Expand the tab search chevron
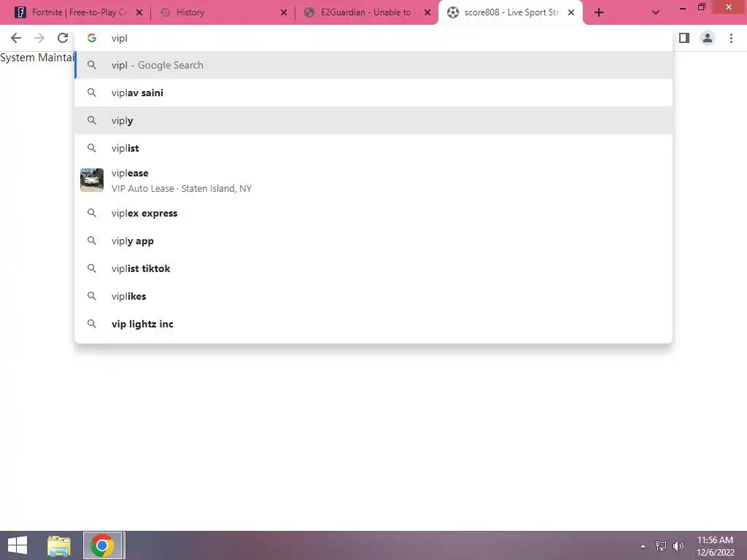 click(x=656, y=13)
